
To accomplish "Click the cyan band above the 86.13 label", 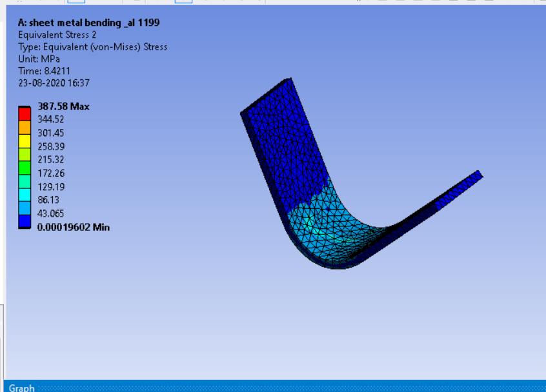I will click(x=25, y=195).
